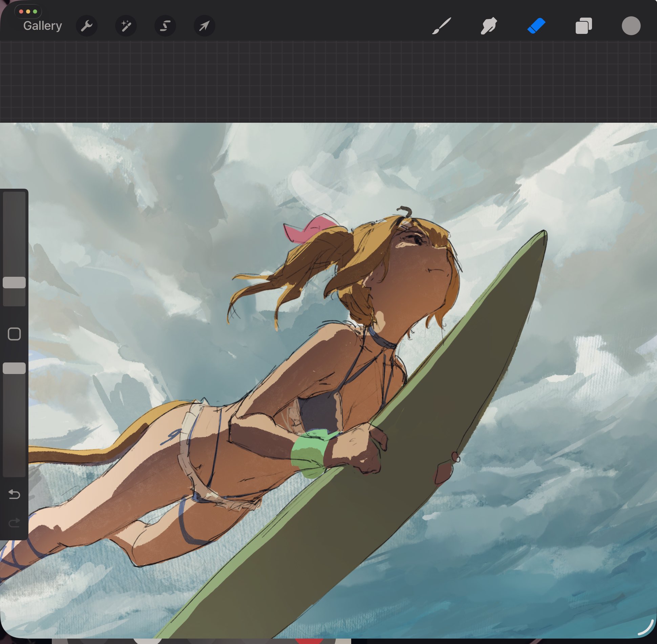This screenshot has width=657, height=644.
Task: Click the brush opacity slider handle
Action: click(14, 368)
